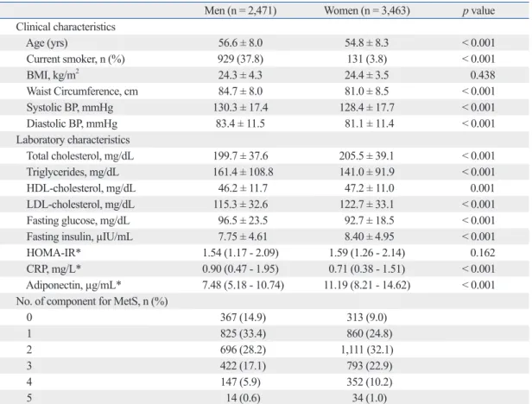This screenshot has height=404, width=532.
Task: Click the value '161.4 ± 108.8'
Action: click(243, 172)
